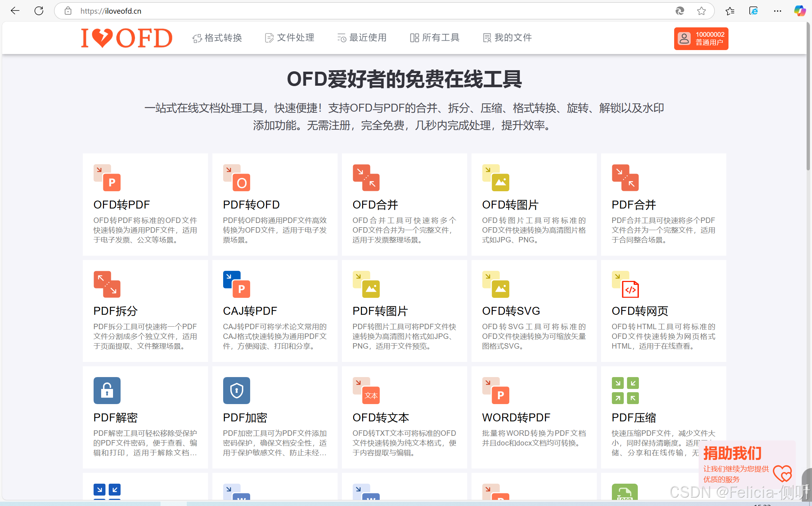
Task: Open the PDF解密 unlock icon
Action: (x=107, y=390)
